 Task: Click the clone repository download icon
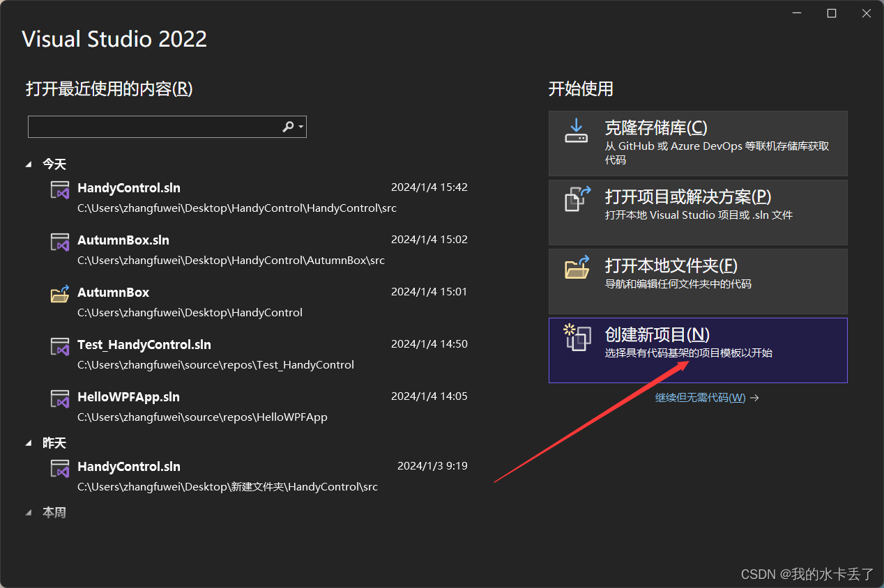tap(576, 130)
